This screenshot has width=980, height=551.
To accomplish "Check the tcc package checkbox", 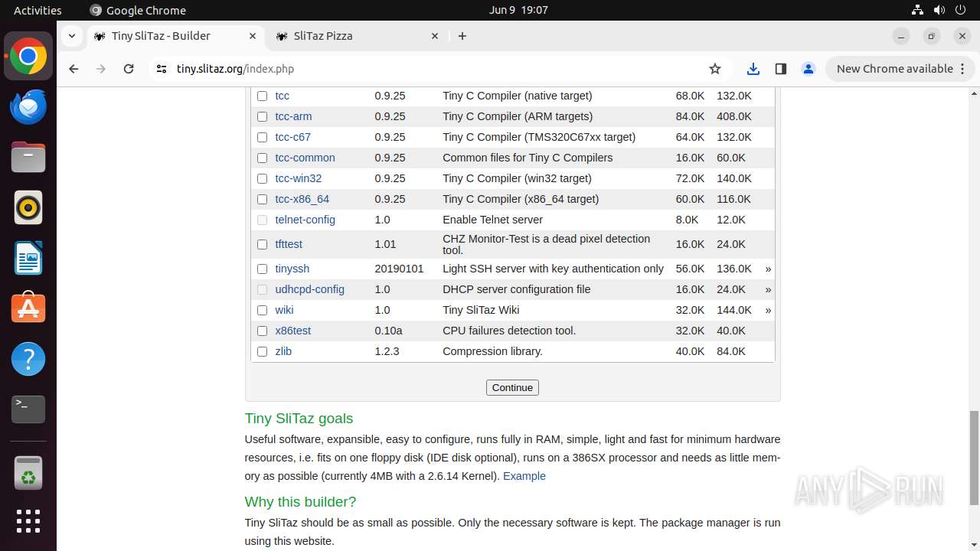I will 262,96.
